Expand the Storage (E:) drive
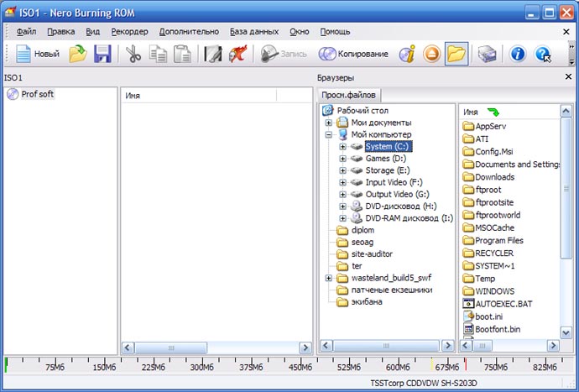 pyautogui.click(x=342, y=170)
